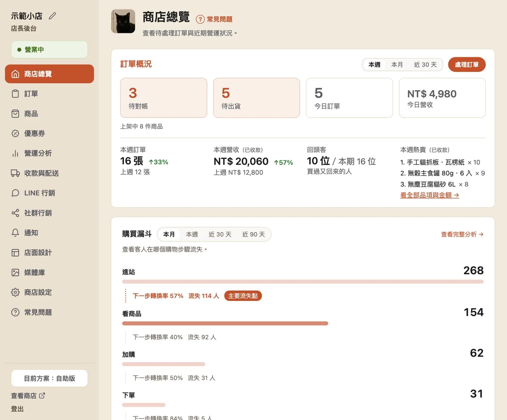
Task: Click the 下單 funnel progress bar
Action: coord(144,405)
